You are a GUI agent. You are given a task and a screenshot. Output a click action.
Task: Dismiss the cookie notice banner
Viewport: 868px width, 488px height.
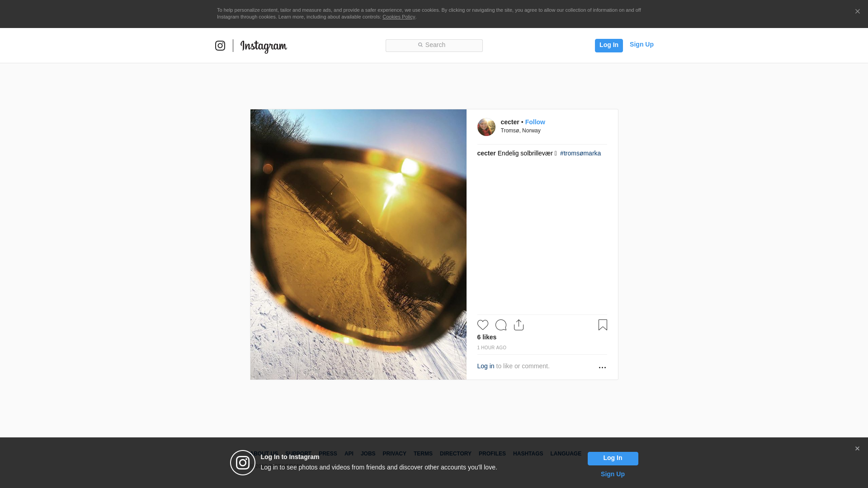point(857,12)
